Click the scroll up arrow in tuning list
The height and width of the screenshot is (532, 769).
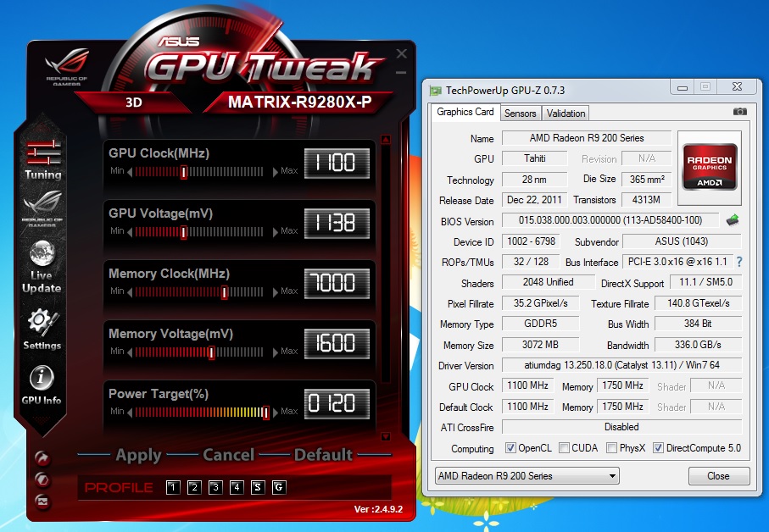pyautogui.click(x=386, y=140)
